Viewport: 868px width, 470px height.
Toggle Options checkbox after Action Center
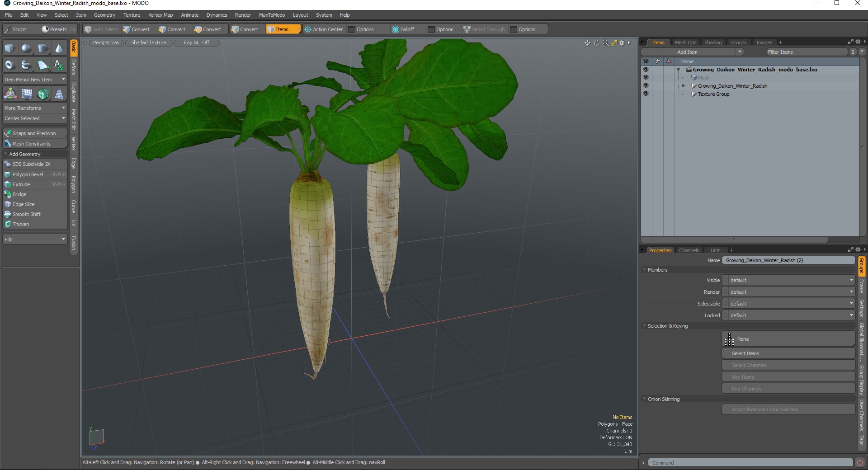coord(352,29)
